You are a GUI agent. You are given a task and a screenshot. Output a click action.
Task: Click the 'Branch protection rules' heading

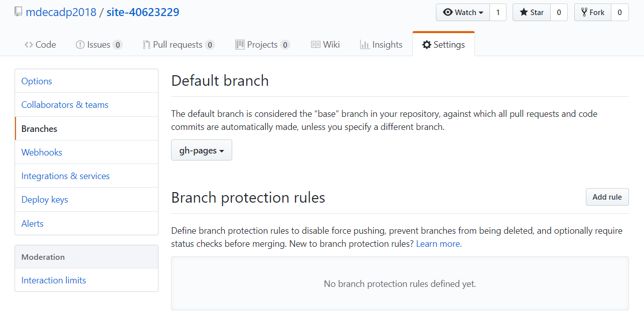[x=248, y=198]
